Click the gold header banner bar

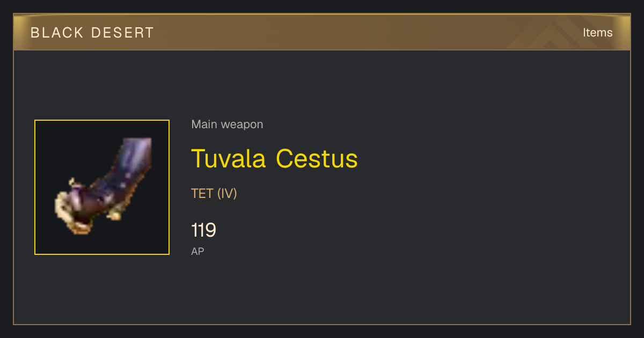[x=322, y=32]
